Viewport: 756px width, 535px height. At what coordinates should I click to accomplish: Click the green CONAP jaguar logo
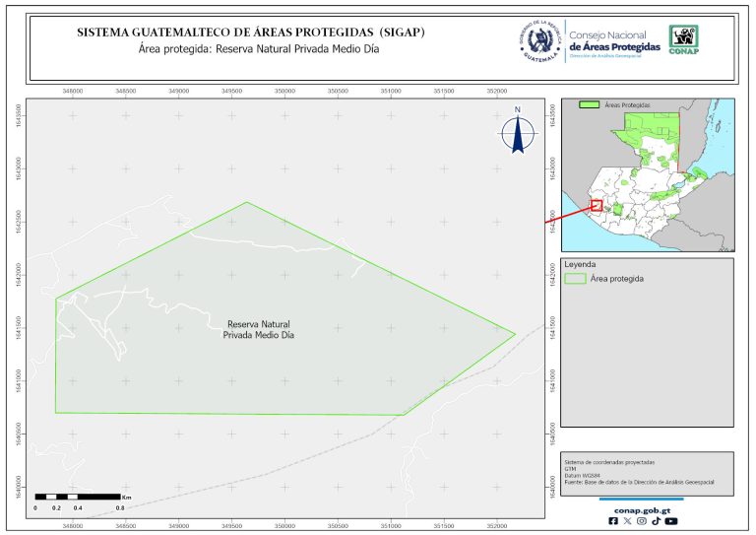pos(685,40)
